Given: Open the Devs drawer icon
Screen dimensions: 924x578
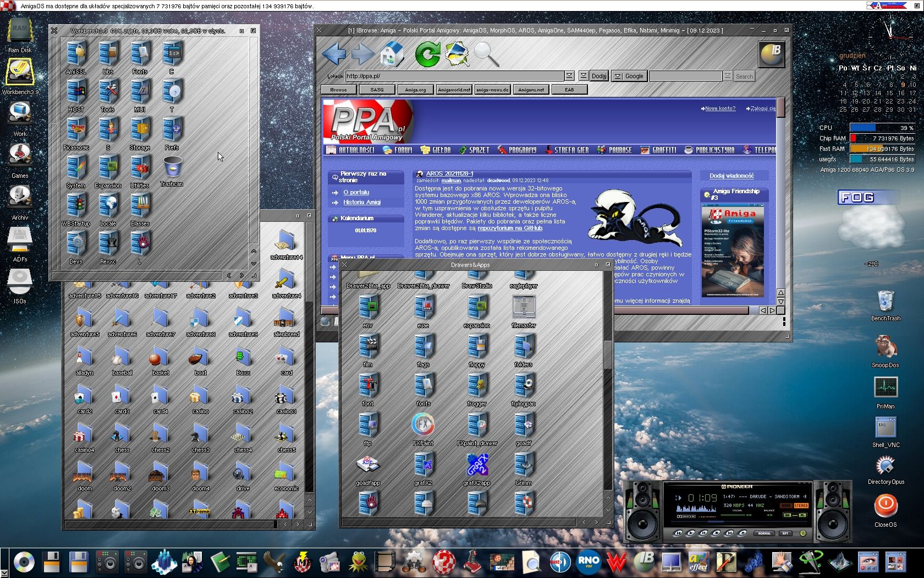Looking at the screenshot, I should [x=76, y=248].
